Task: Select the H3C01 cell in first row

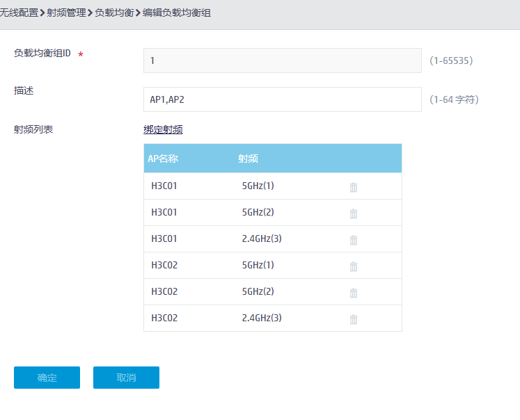Action: [x=164, y=186]
